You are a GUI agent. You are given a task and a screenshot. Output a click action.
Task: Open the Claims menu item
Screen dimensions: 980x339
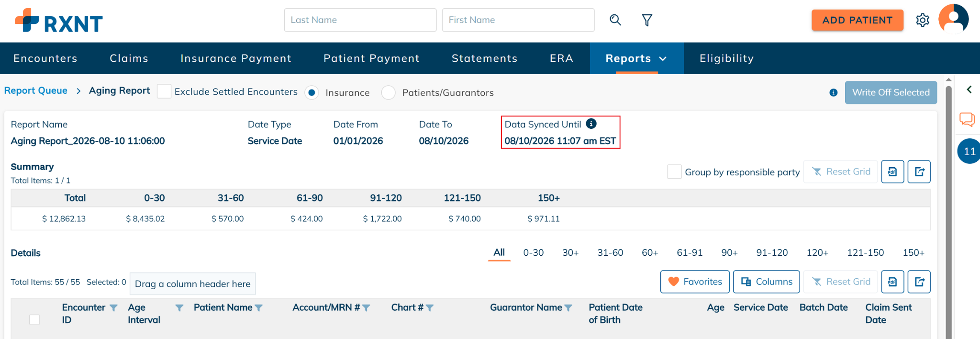tap(129, 58)
